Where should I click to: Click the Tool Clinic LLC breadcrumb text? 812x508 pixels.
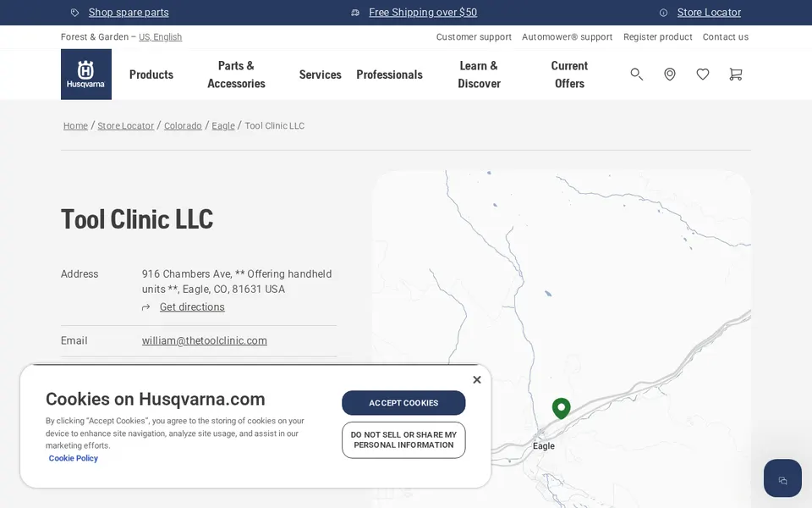click(274, 126)
